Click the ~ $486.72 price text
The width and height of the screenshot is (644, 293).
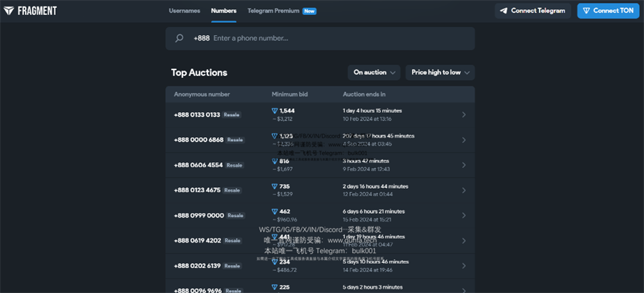coord(284,270)
